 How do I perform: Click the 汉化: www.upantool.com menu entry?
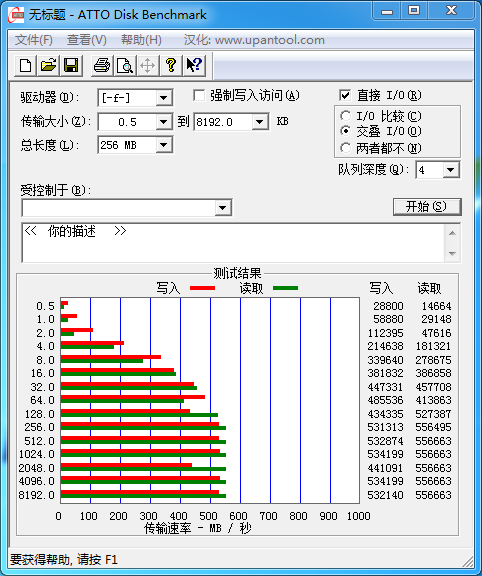(x=254, y=40)
